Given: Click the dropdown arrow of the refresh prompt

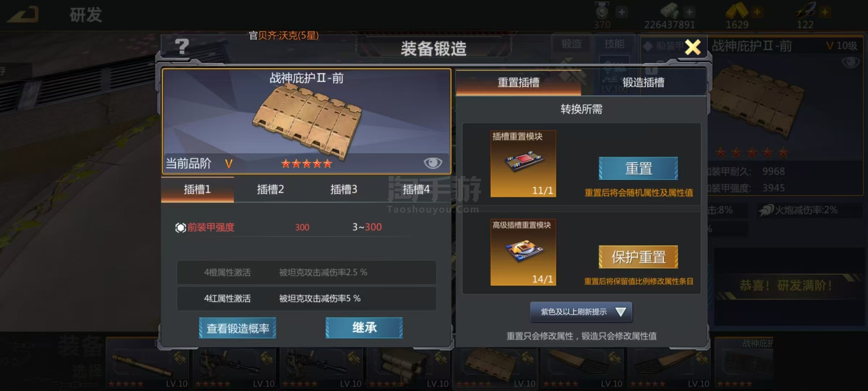Looking at the screenshot, I should 621,312.
